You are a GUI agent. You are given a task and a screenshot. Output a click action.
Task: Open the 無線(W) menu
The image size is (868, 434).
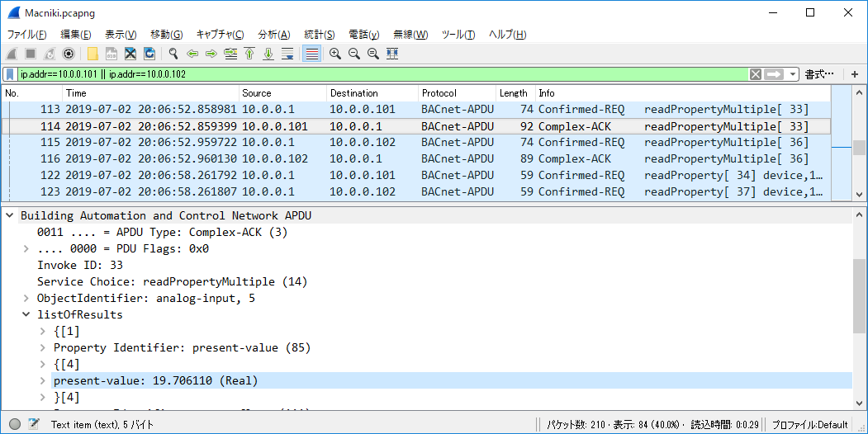[x=410, y=35]
